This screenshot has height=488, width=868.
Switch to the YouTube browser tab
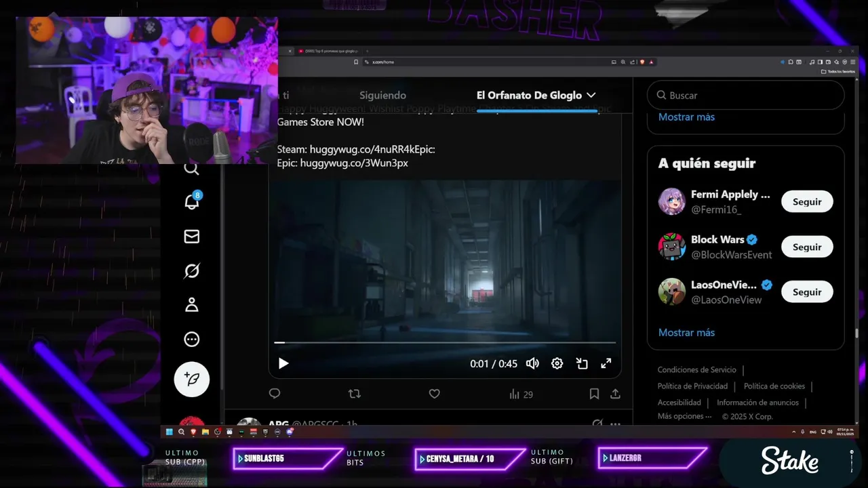[327, 51]
